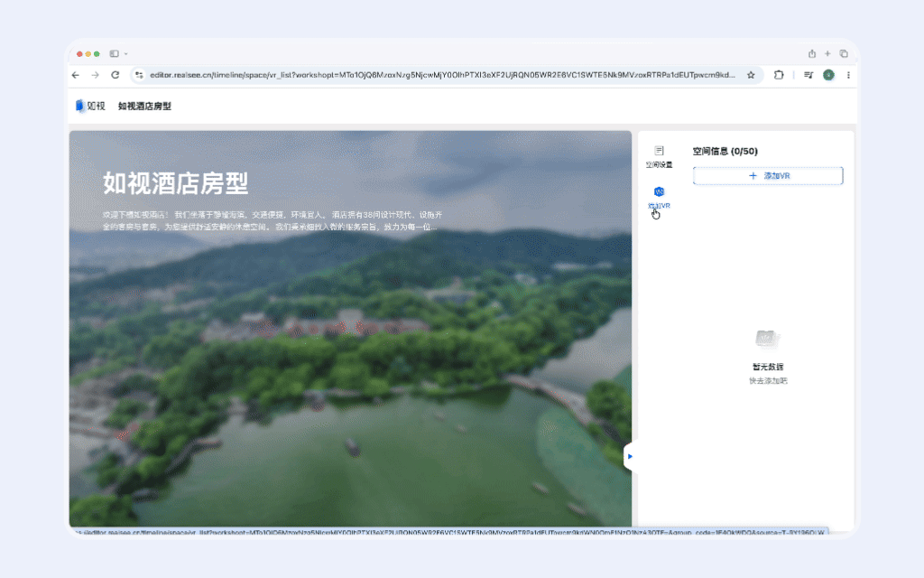The width and height of the screenshot is (924, 578).
Task: Click the 空间信息 (0/50) heading
Action: 725,151
